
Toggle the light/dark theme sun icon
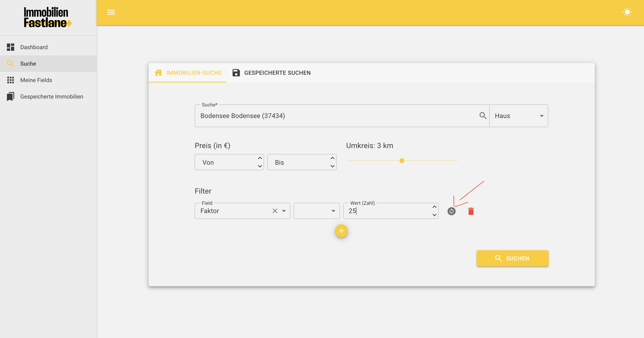click(x=627, y=12)
